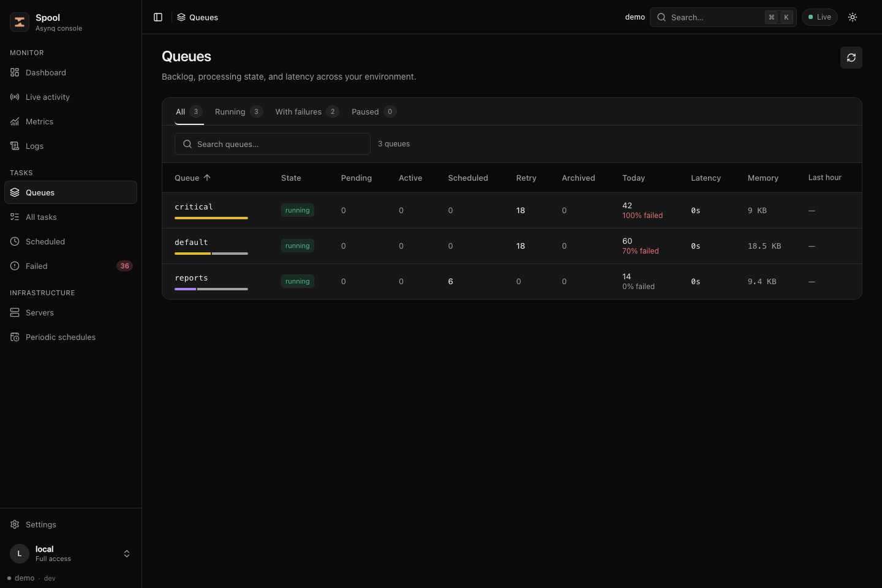Click the Retry column header
This screenshot has height=588, width=882.
point(526,178)
